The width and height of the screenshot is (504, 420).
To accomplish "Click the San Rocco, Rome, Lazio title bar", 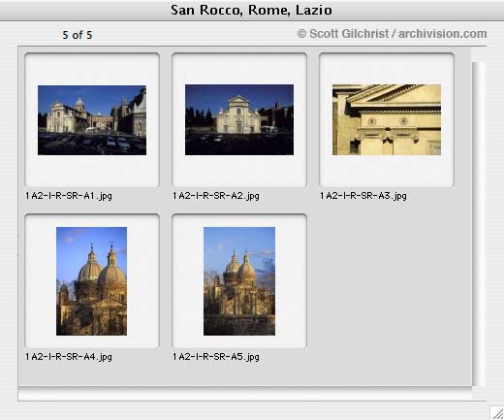I will click(x=251, y=10).
